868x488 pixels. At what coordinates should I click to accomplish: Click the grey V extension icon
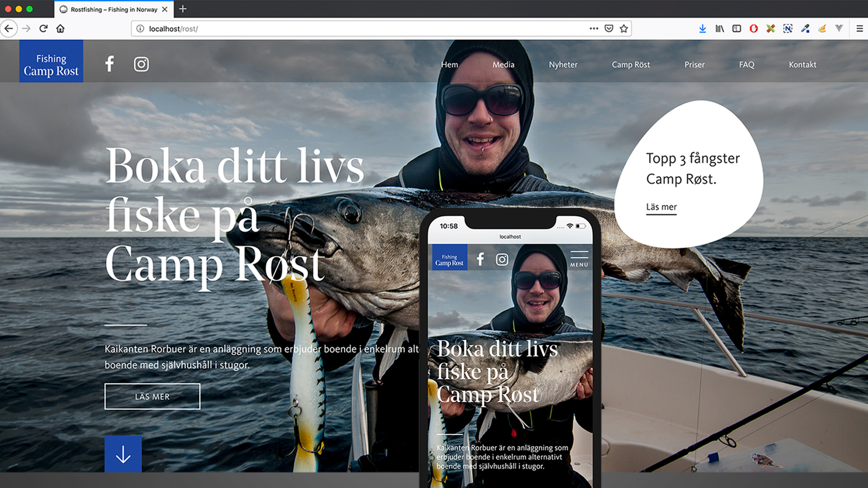pos(839,28)
